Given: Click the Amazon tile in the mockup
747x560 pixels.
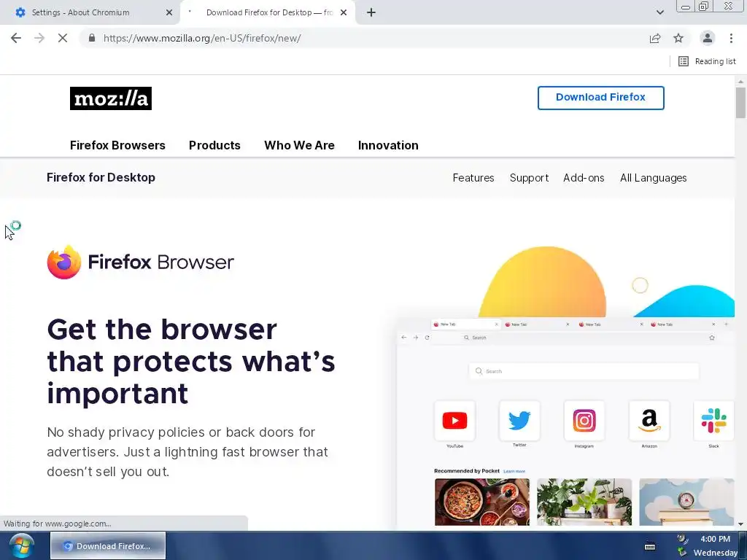Looking at the screenshot, I should click(x=649, y=421).
